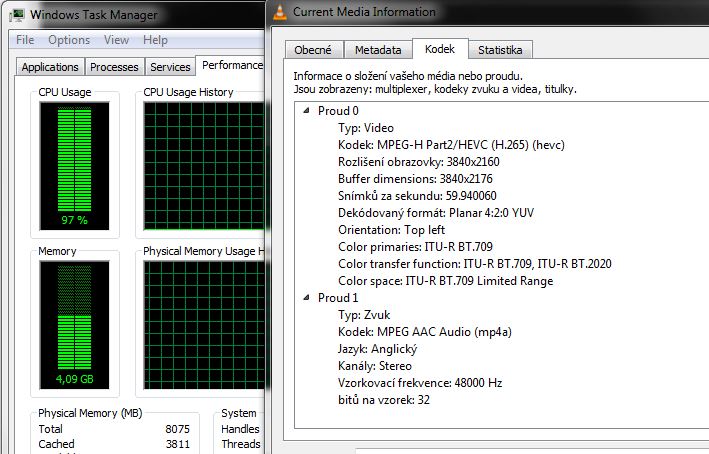Image resolution: width=709 pixels, height=454 pixels.
Task: Click the Physical Memory Usage History graph
Action: [x=204, y=325]
